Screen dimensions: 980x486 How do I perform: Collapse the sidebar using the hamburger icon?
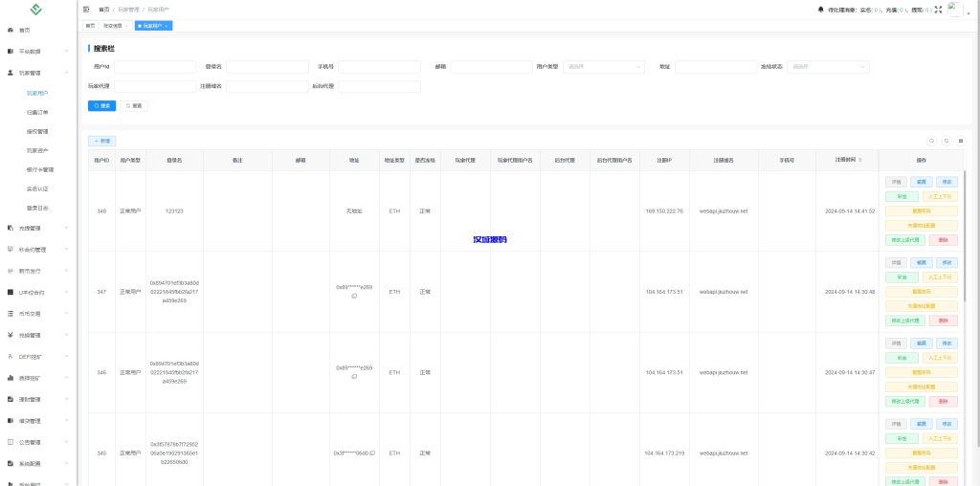(x=87, y=9)
